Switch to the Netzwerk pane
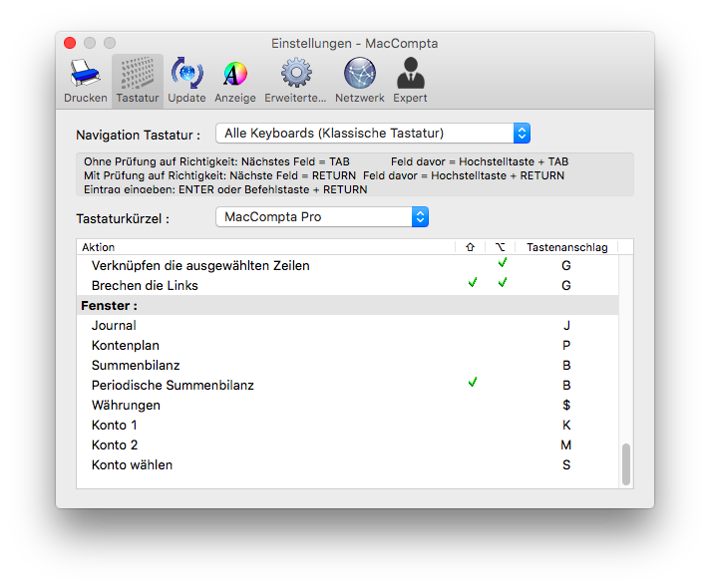 click(x=359, y=80)
